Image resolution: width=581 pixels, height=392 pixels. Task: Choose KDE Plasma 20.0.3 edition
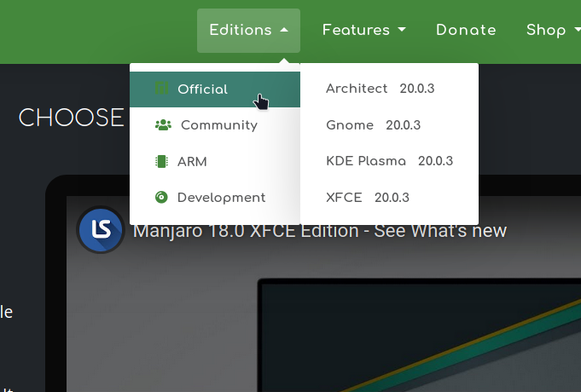389,161
